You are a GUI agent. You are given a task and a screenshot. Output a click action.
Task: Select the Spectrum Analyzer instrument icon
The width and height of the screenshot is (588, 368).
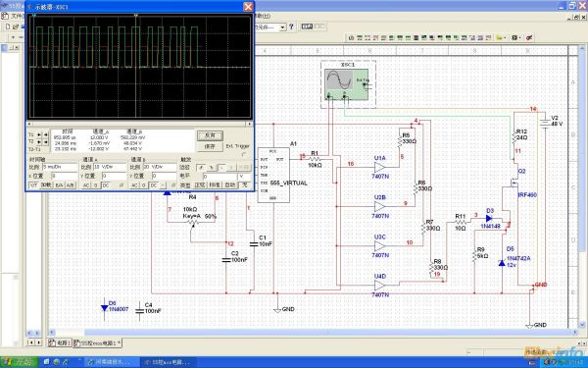448,38
